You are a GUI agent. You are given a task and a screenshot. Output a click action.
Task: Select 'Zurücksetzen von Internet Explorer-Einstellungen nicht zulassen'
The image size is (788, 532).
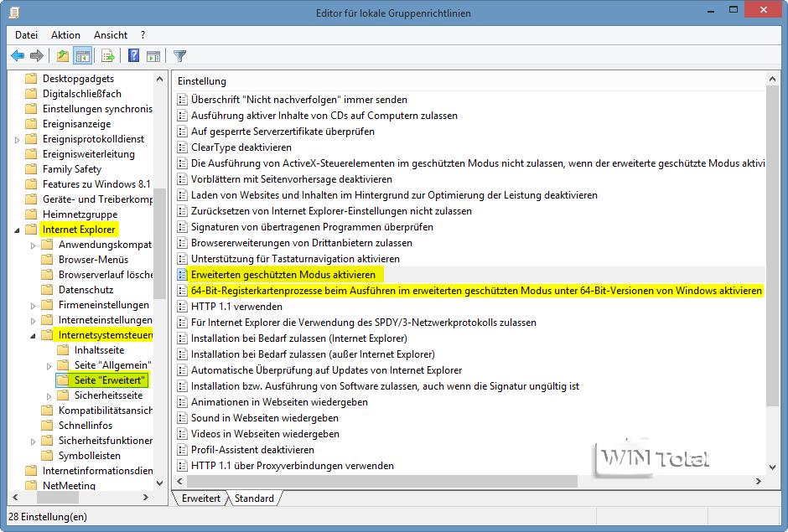331,211
